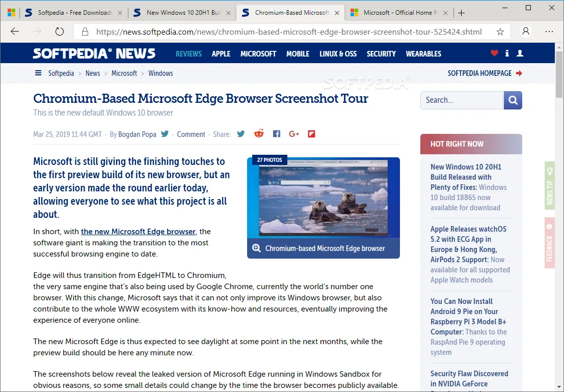This screenshot has width=564, height=392.
Task: Click Softpedia breadcrumb link
Action: (x=61, y=73)
